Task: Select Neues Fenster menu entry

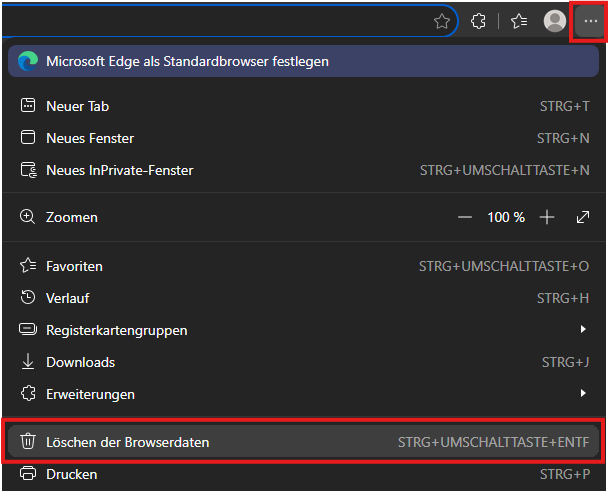Action: coord(304,138)
